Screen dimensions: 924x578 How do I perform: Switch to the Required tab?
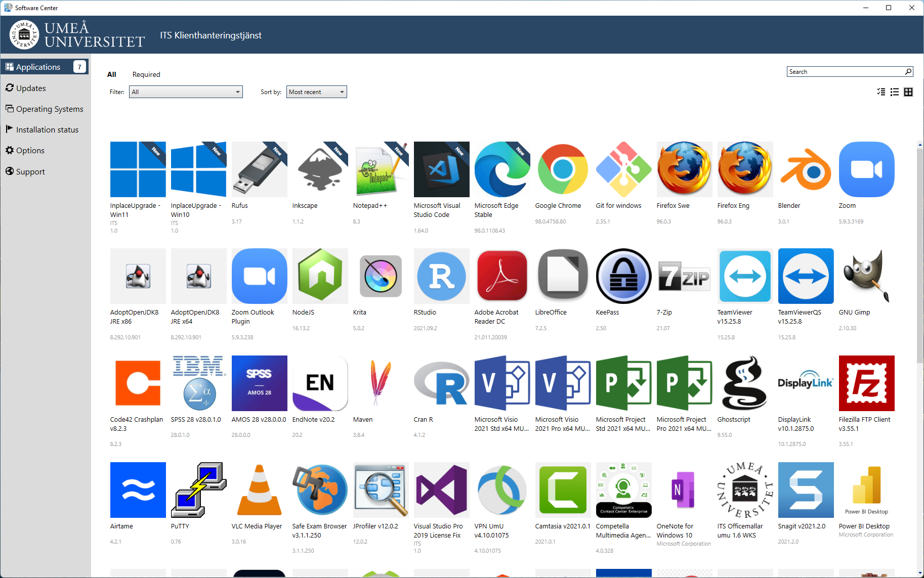pyautogui.click(x=146, y=74)
